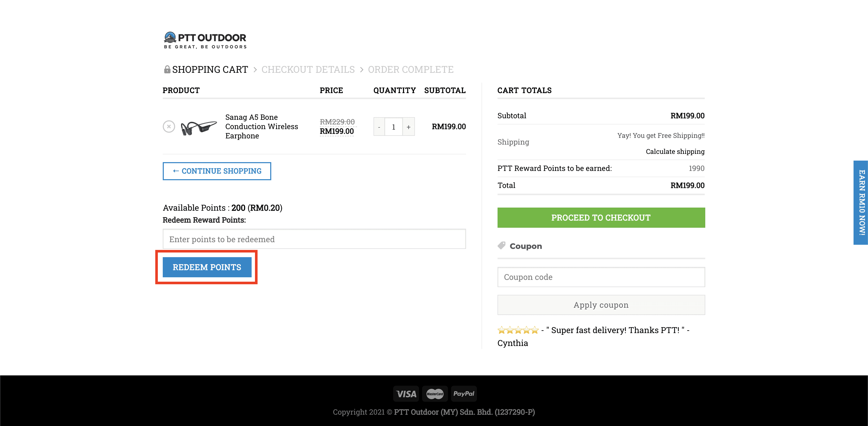Image resolution: width=868 pixels, height=426 pixels.
Task: Click the Coupon code input field
Action: point(601,277)
